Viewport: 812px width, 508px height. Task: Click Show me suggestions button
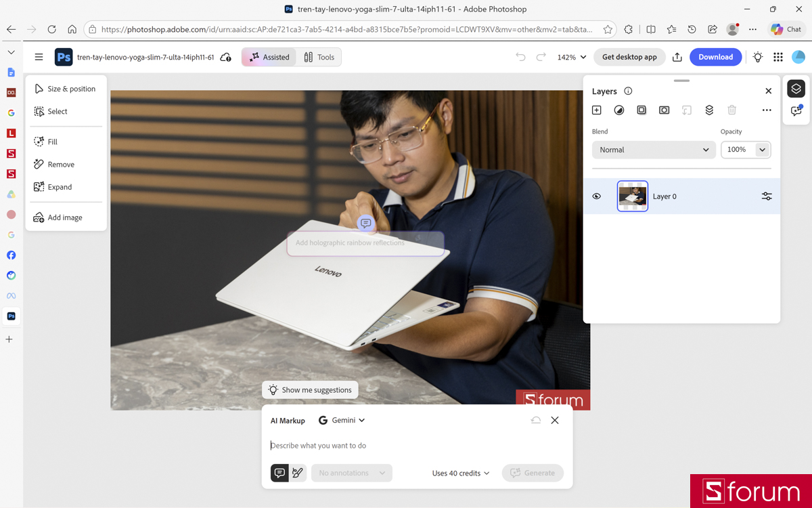coord(310,389)
